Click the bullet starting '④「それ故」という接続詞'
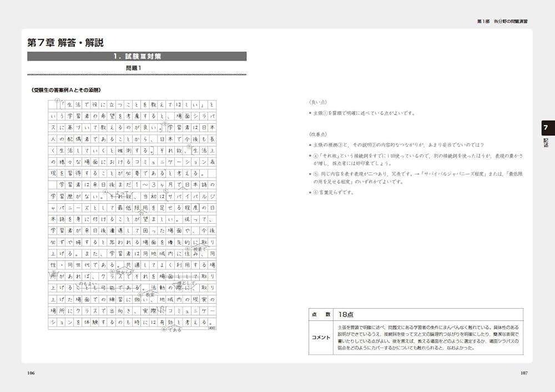555x392 pixels. point(416,159)
